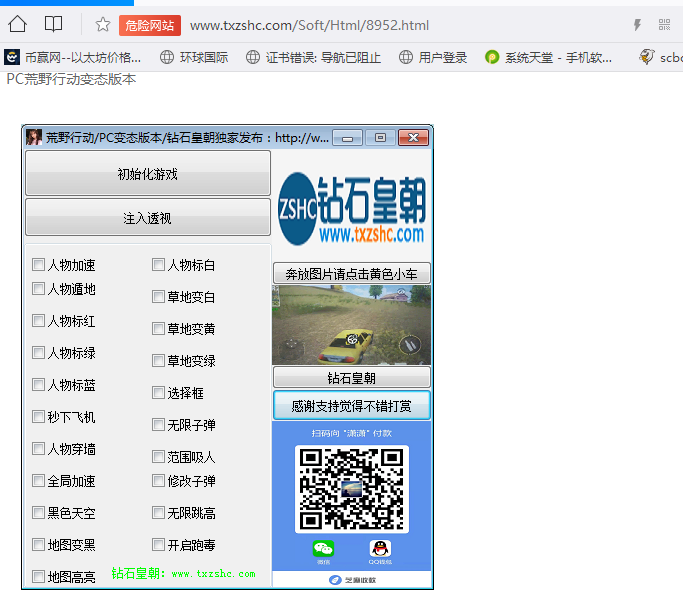Viewport: 683px width, 596px height.
Task: Minimize the 荒野行动 tool window
Action: point(348,138)
